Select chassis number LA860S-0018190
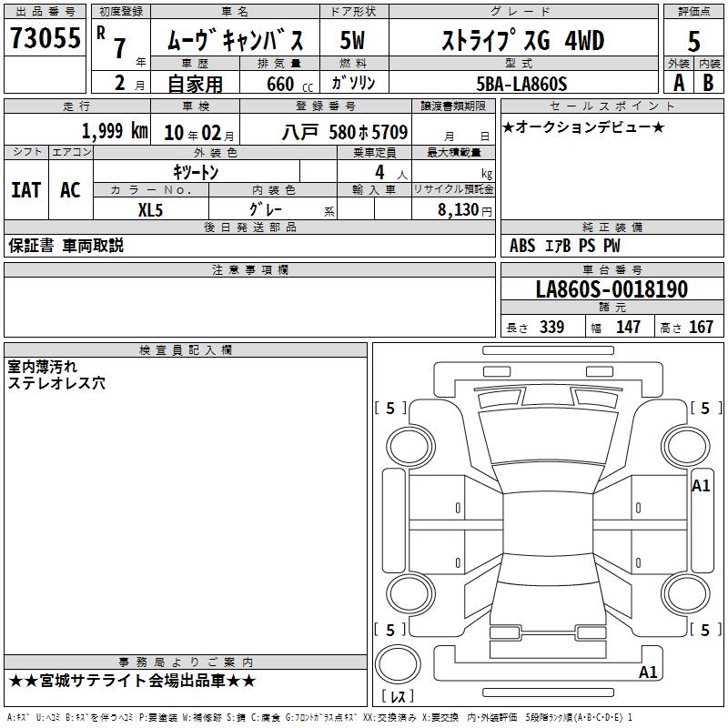 pos(612,289)
